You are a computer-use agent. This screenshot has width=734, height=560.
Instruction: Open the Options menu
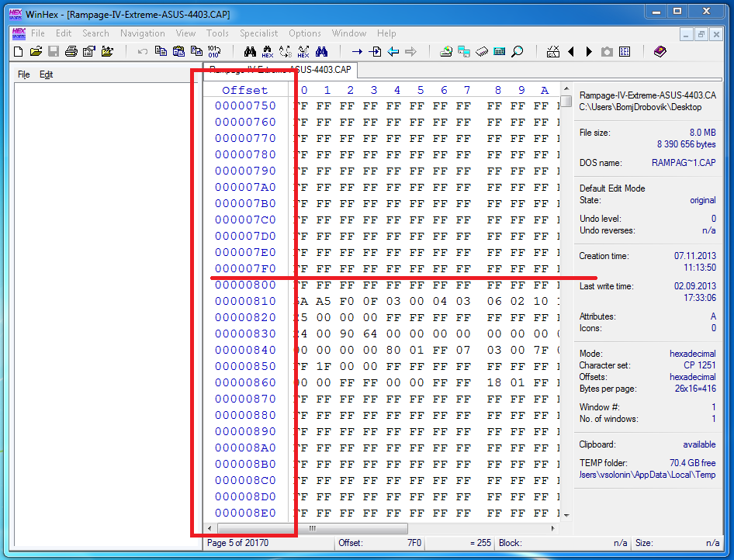(x=305, y=33)
